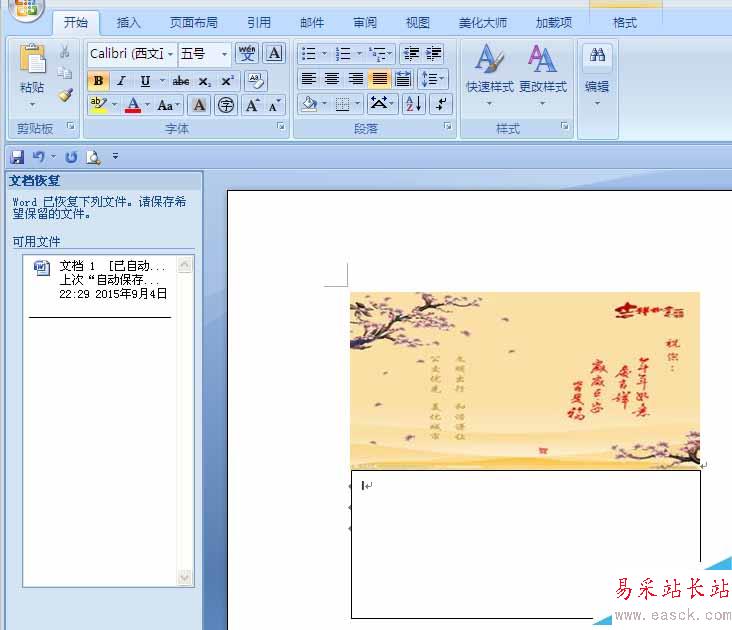Switch to the 审阅 tab
The image size is (732, 630).
click(365, 22)
